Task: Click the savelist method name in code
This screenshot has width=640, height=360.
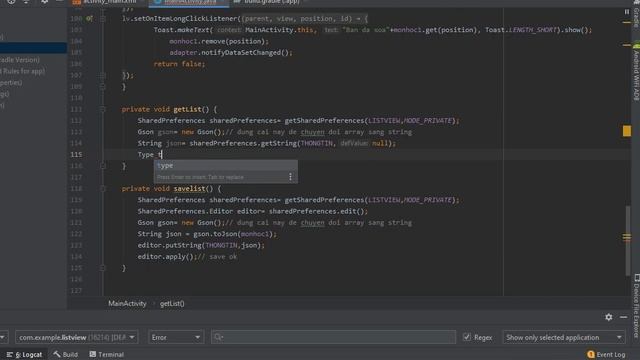Action: point(189,189)
